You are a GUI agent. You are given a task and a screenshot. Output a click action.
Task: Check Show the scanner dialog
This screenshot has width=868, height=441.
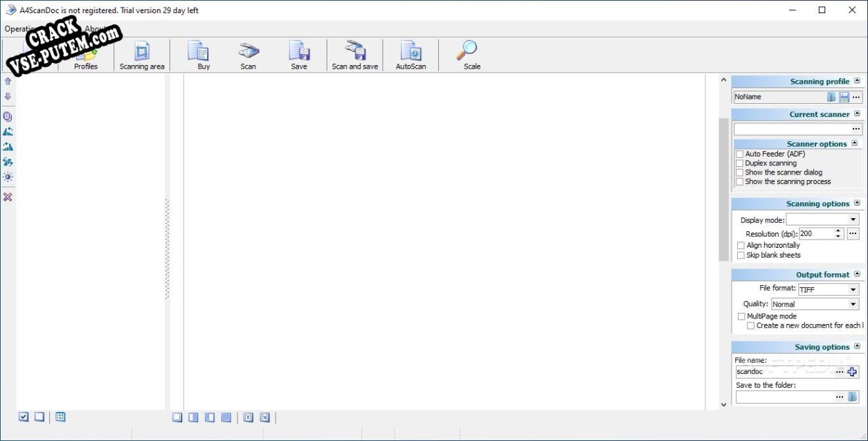739,172
